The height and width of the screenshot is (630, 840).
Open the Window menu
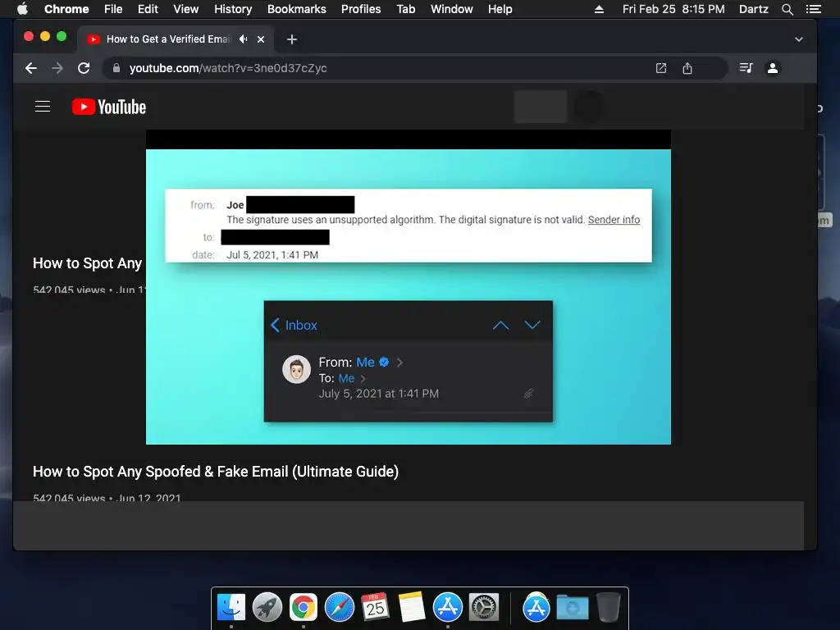point(452,9)
